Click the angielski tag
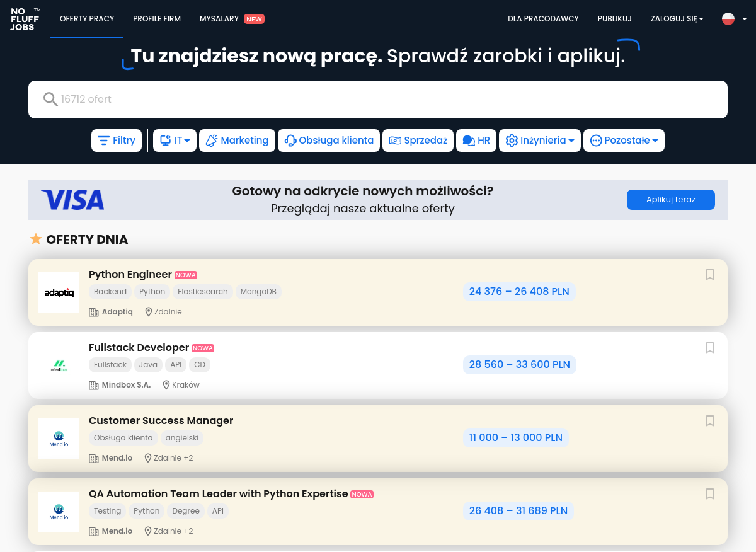Viewport: 756px width, 552px height. point(182,438)
